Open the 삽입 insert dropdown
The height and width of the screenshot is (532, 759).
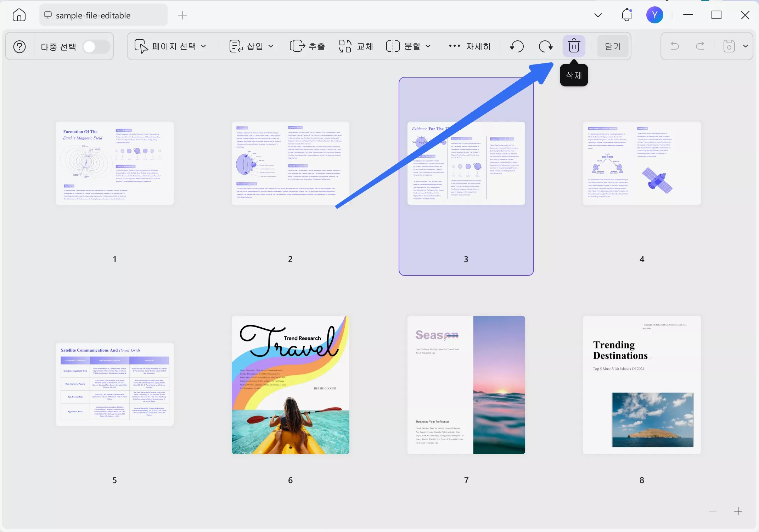click(x=251, y=46)
